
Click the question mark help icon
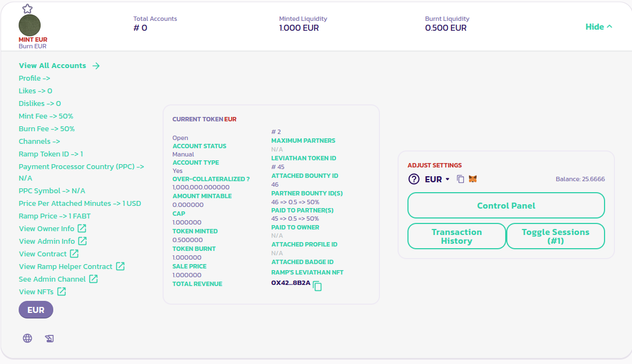pyautogui.click(x=414, y=179)
